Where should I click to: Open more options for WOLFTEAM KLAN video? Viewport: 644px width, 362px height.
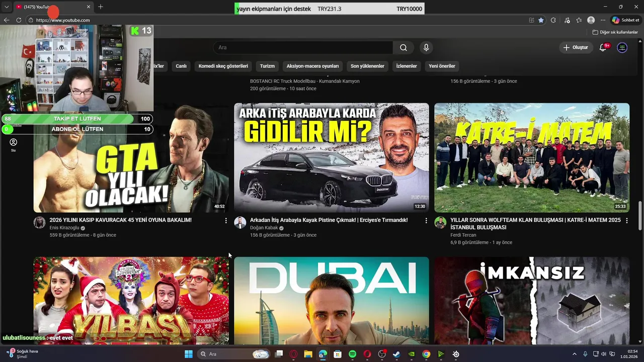(x=626, y=221)
